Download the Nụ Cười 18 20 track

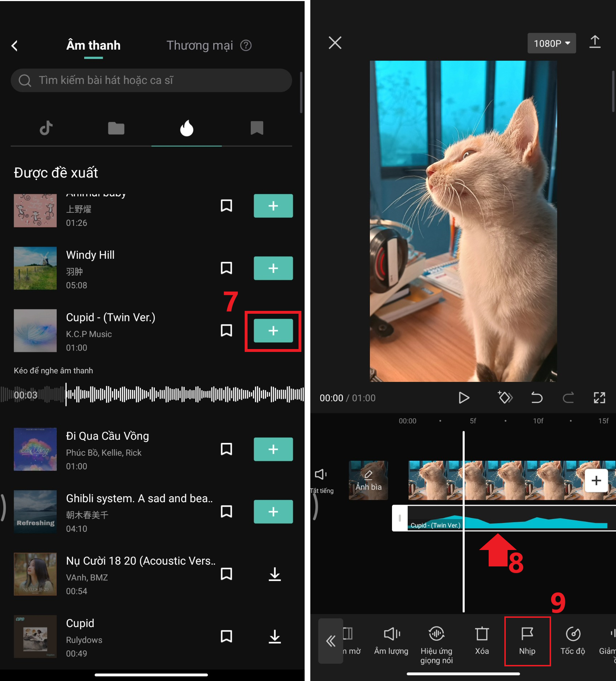[275, 574]
